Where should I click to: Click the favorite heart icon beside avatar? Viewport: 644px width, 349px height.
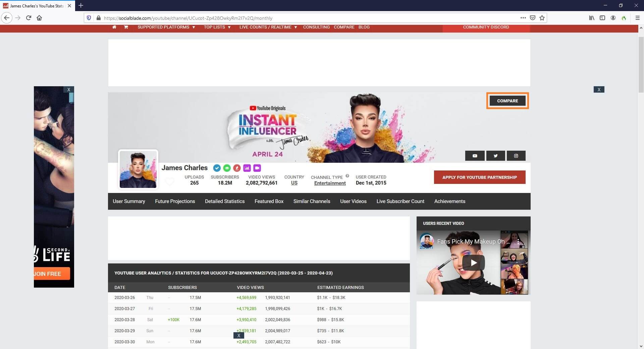coord(170,182)
